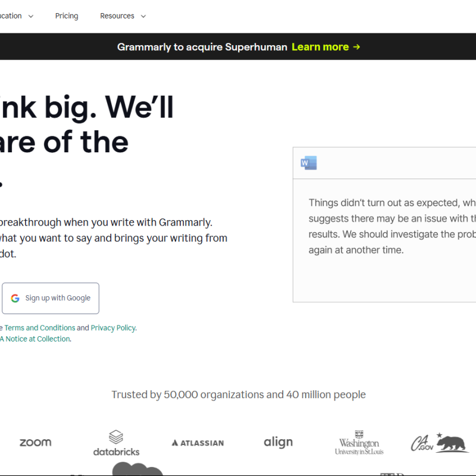Image resolution: width=476 pixels, height=476 pixels.
Task: Expand the chevron next to Resources
Action: click(143, 17)
